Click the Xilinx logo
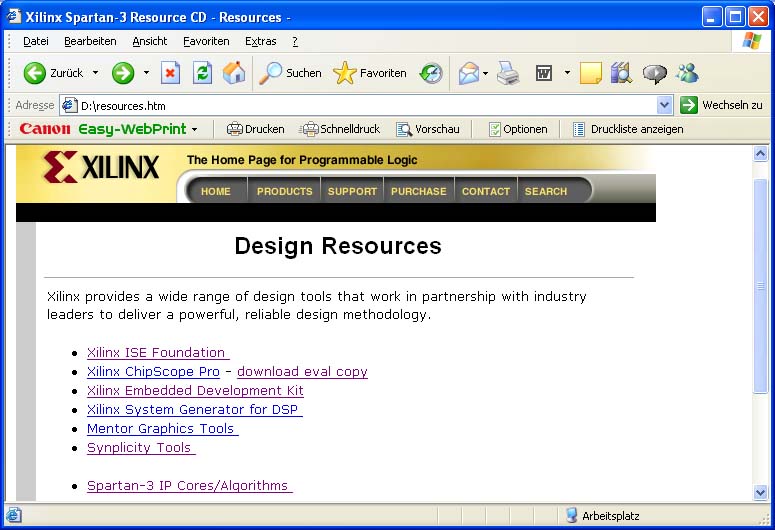 pos(101,167)
